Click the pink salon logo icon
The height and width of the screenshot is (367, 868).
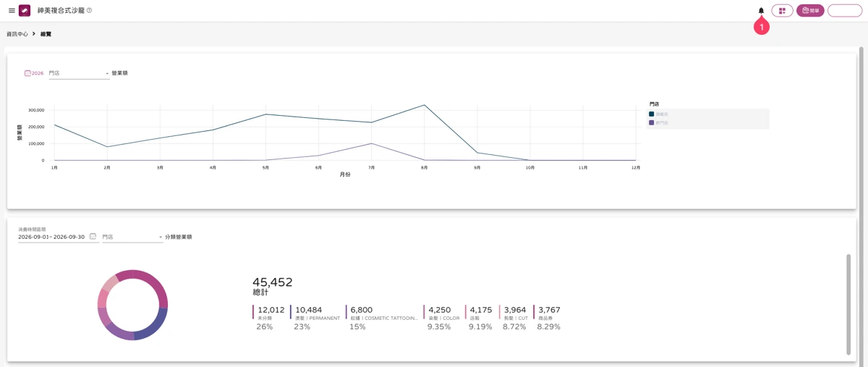25,11
